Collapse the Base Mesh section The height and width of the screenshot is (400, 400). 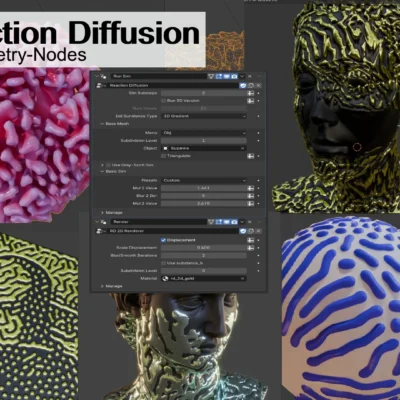pyautogui.click(x=102, y=124)
